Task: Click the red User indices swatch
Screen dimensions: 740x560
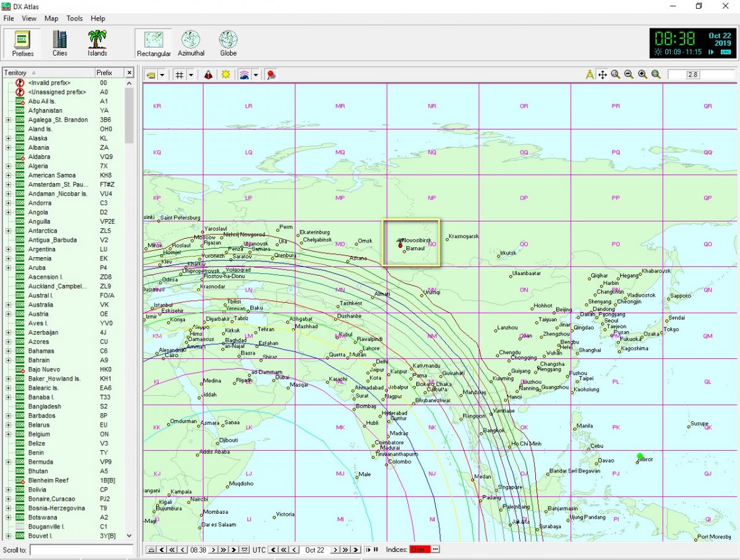Action: tap(419, 550)
